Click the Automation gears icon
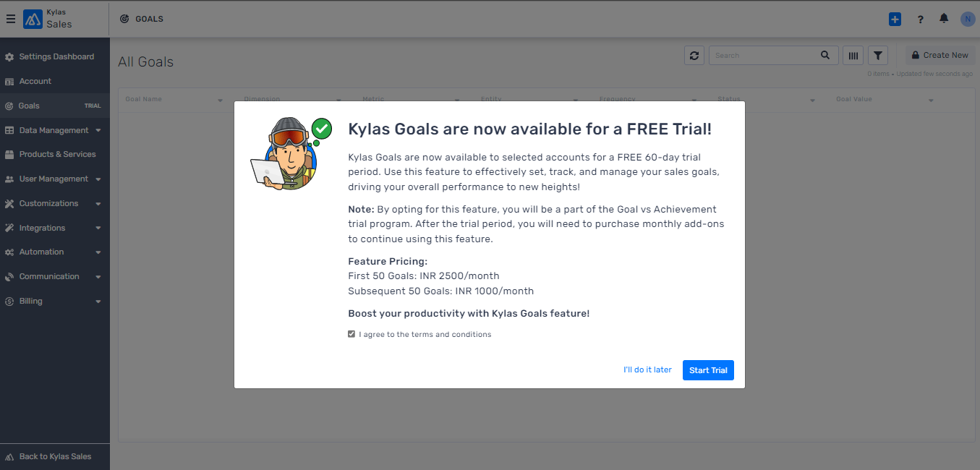The image size is (980, 470). point(9,252)
